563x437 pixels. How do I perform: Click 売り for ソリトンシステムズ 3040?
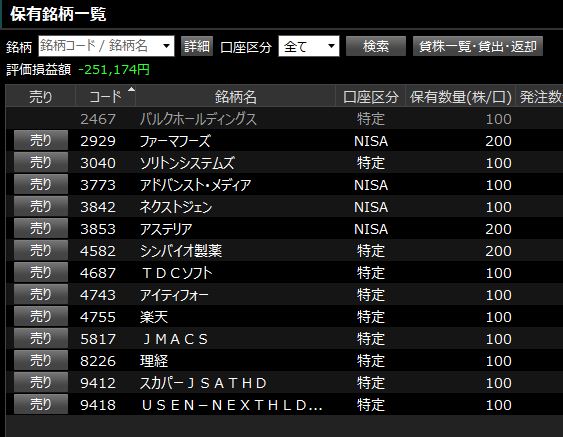pyautogui.click(x=41, y=162)
